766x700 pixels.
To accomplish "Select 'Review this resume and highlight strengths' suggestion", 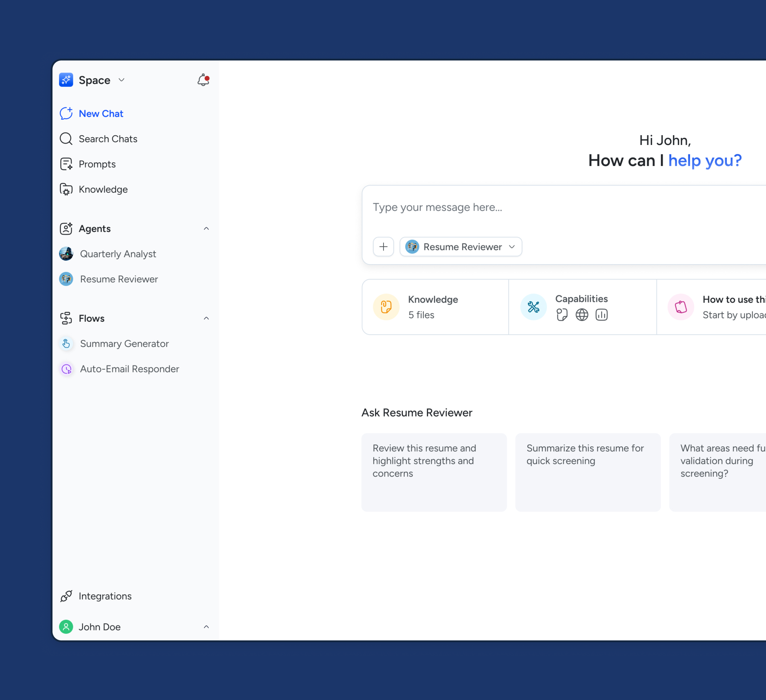I will tap(434, 473).
